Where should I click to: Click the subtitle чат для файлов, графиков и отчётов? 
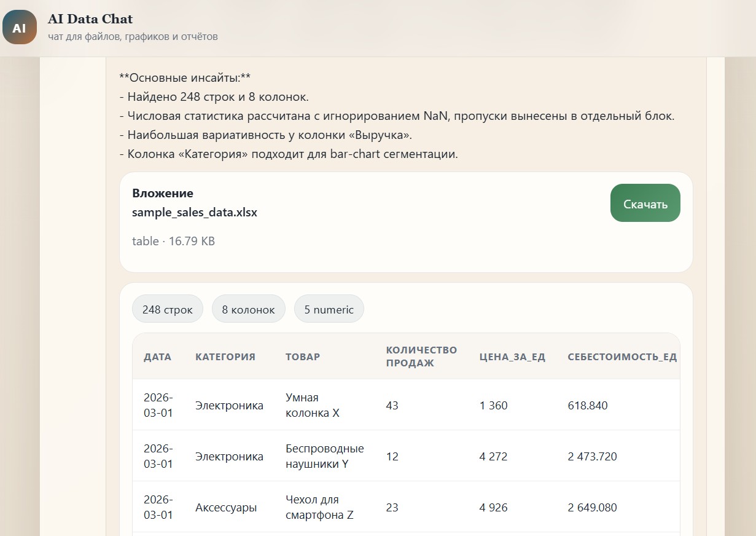133,36
